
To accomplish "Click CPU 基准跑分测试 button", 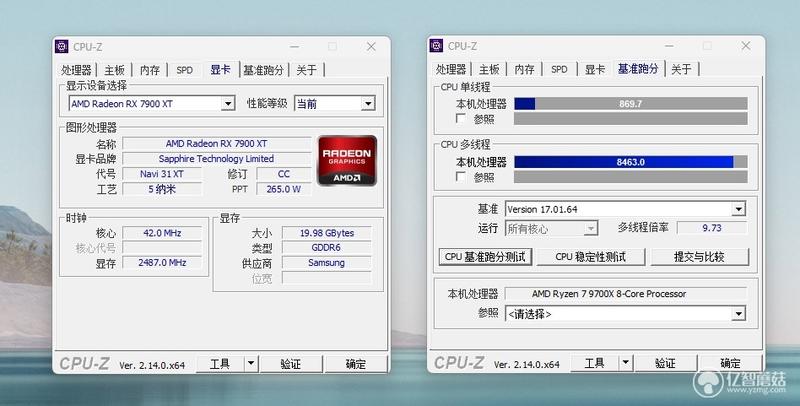I will [x=485, y=257].
